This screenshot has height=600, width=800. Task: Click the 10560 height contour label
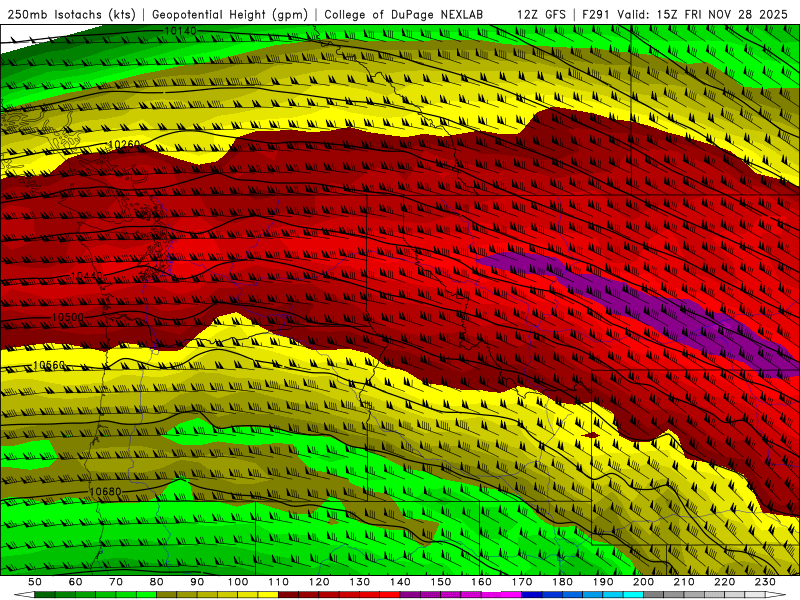pos(49,365)
